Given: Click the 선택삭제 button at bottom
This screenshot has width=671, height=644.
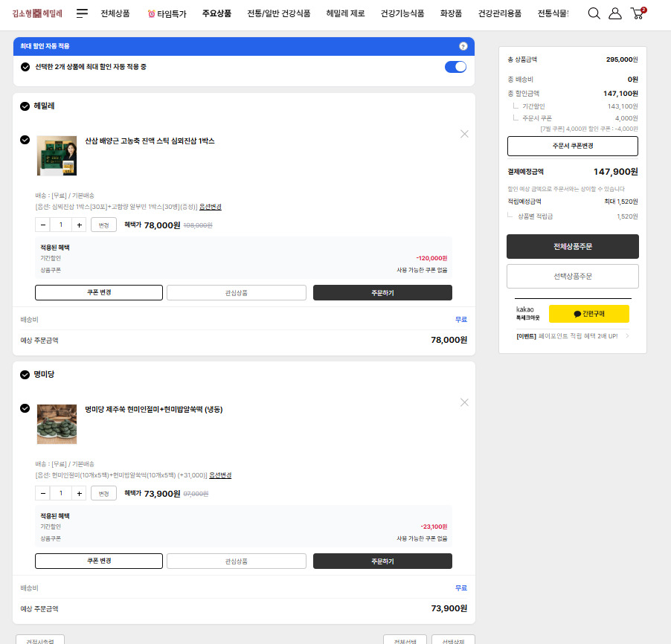Looking at the screenshot, I should 453,640.
